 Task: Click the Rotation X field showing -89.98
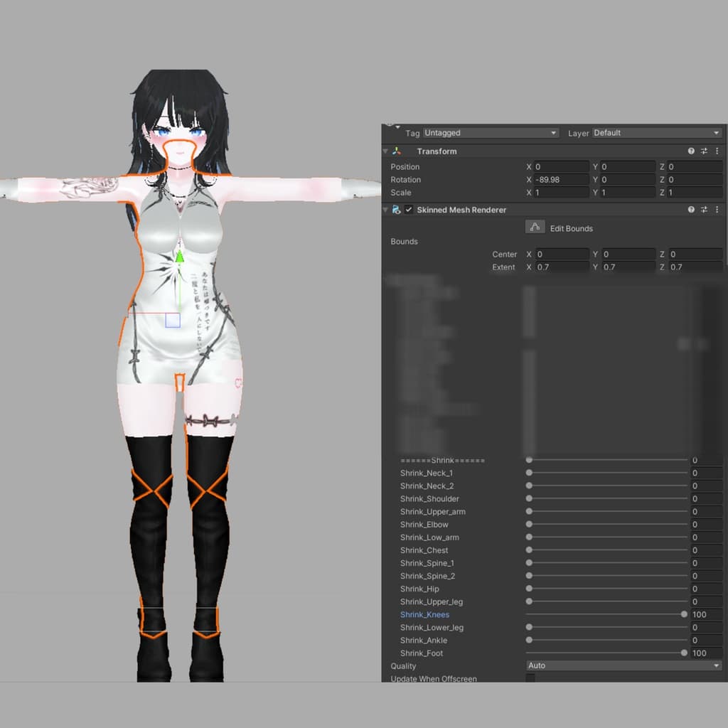[x=562, y=180]
